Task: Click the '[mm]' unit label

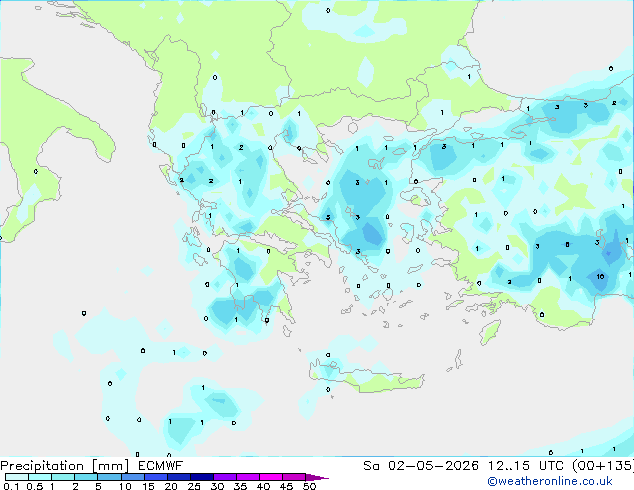Action: point(110,466)
